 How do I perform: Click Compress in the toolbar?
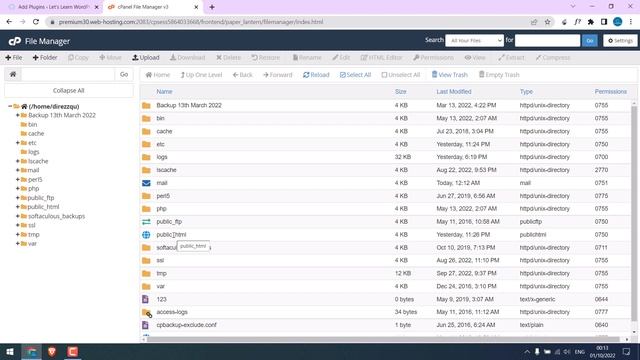[x=553, y=58]
